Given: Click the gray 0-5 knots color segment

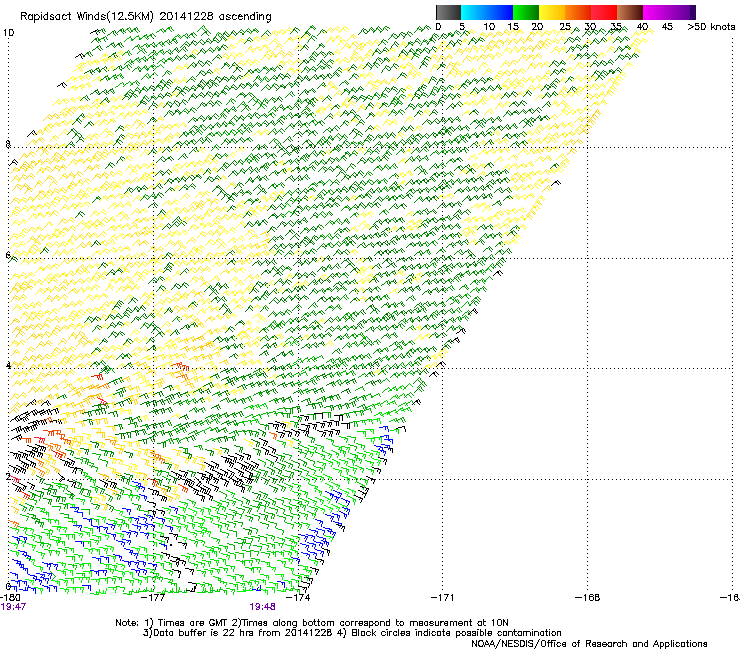Looking at the screenshot, I should (x=448, y=12).
